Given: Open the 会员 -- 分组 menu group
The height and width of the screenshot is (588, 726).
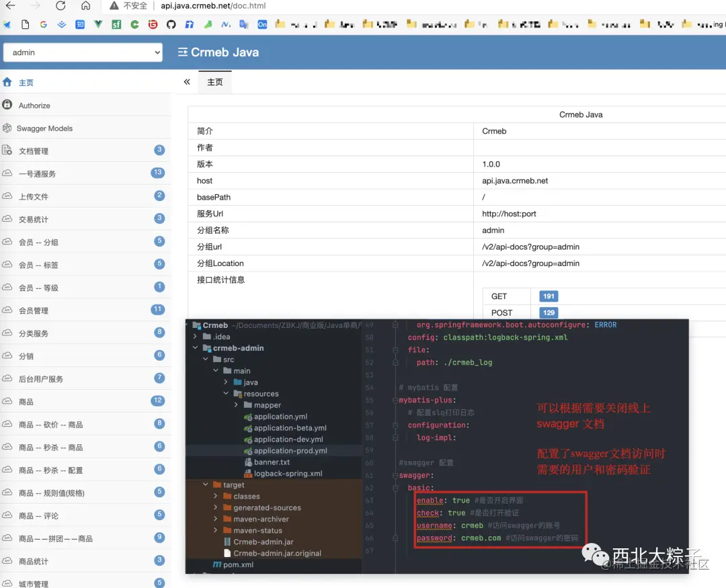Looking at the screenshot, I should (85, 242).
